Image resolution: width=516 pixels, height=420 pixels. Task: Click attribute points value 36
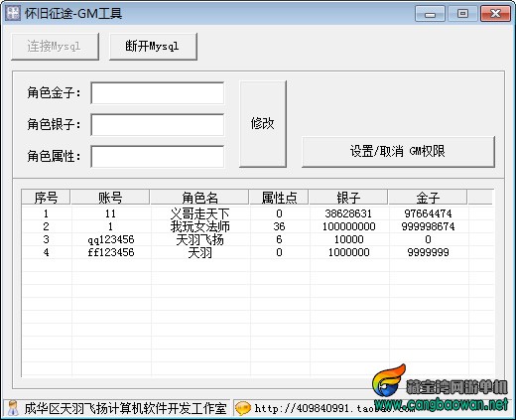click(279, 226)
